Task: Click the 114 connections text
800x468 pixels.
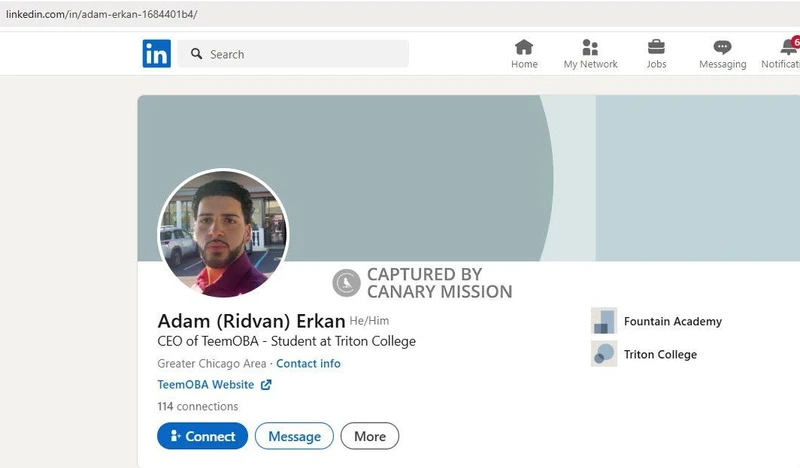Action: click(197, 406)
